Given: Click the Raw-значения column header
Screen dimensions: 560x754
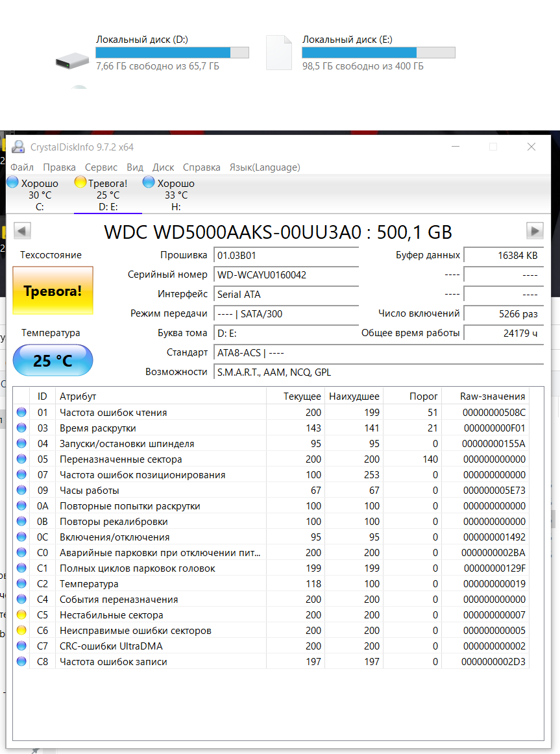Looking at the screenshot, I should [x=485, y=396].
